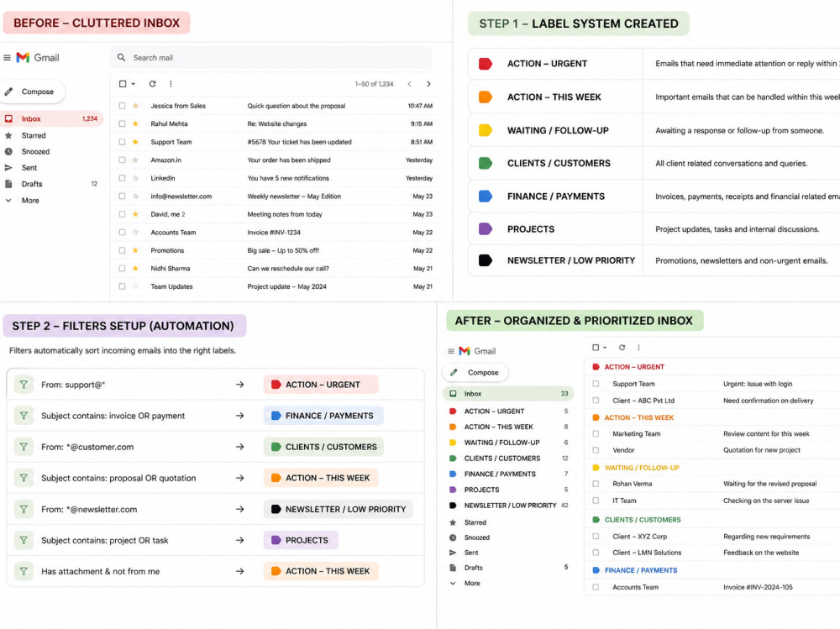Open the David, me Meeting notes email
The image size is (840, 629).
coord(276,214)
